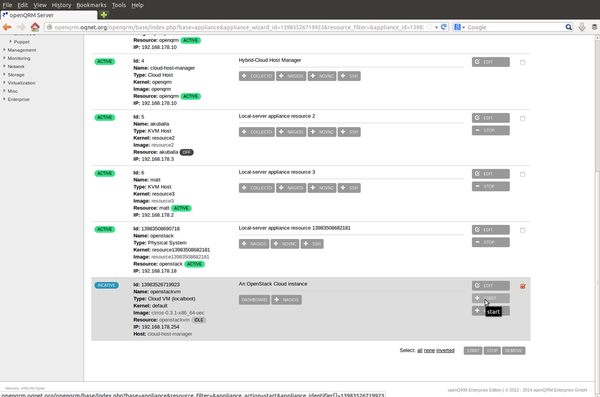Click the magnifier icon in the Google search box
The image size is (600, 397).
(569, 27)
